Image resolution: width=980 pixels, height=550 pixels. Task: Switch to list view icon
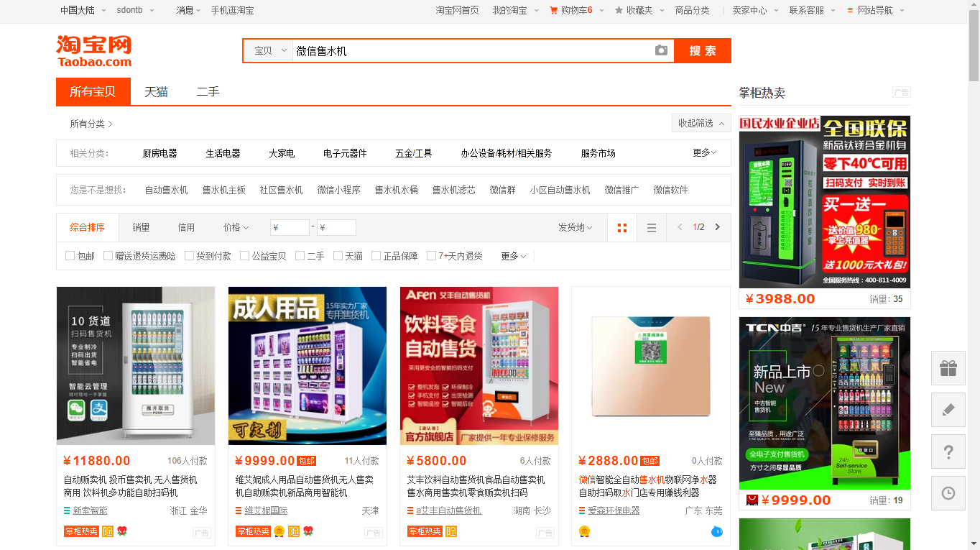pos(652,228)
